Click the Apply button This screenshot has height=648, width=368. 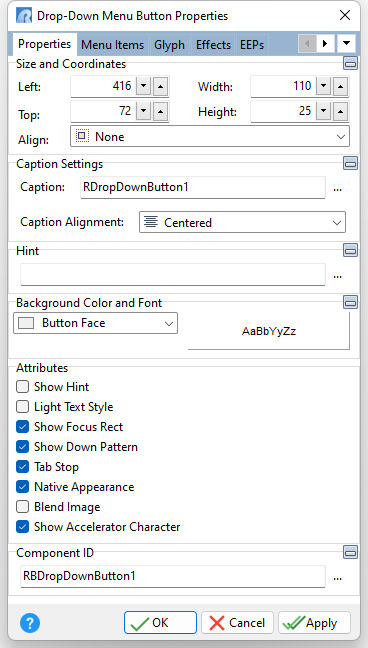tap(314, 623)
